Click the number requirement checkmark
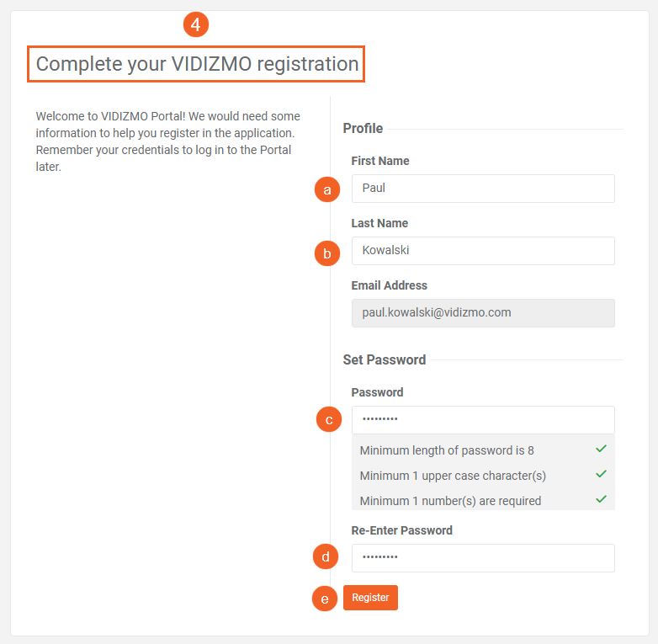Viewport: 658px width, 644px height. pos(601,500)
